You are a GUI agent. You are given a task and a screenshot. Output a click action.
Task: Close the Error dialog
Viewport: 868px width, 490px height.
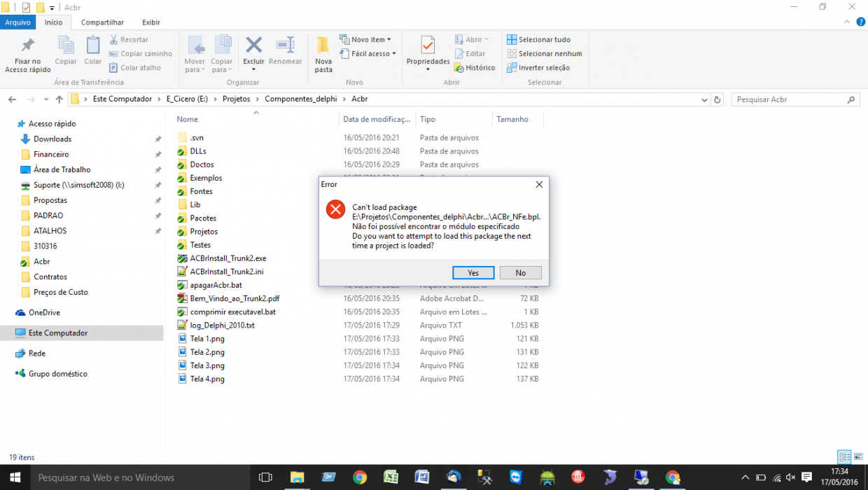[539, 184]
